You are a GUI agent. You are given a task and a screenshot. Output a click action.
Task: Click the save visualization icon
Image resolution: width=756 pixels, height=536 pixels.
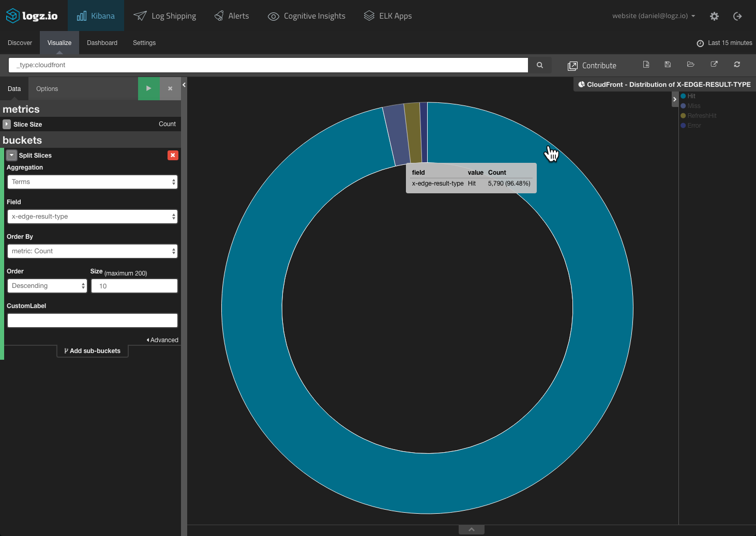click(x=668, y=65)
